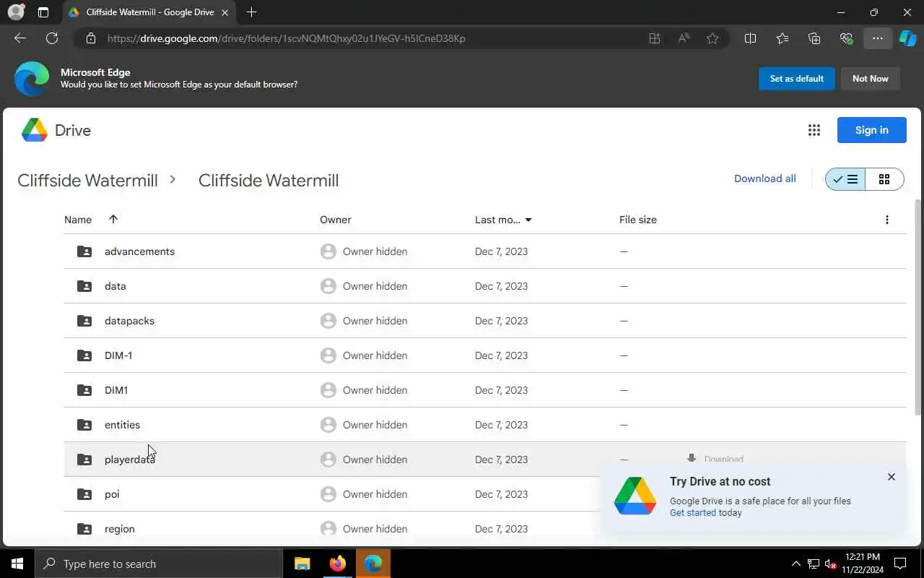Open Edge Settings and more menu

click(x=878, y=38)
